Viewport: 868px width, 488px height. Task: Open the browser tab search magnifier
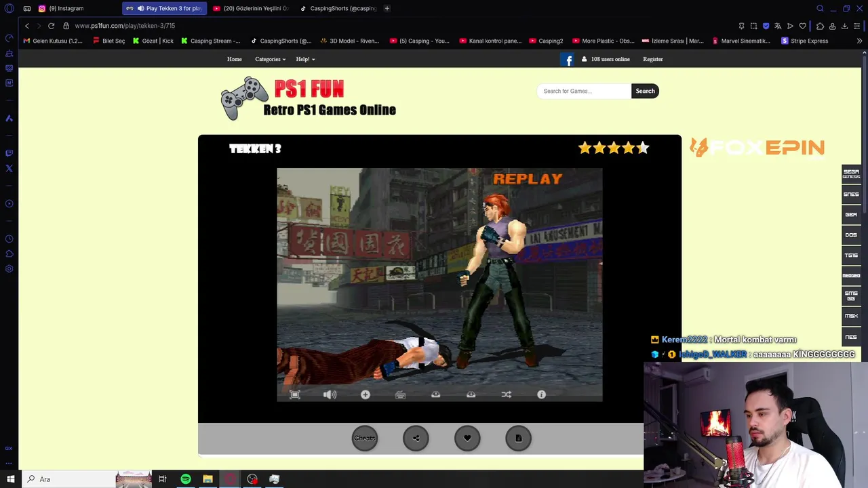pyautogui.click(x=820, y=8)
